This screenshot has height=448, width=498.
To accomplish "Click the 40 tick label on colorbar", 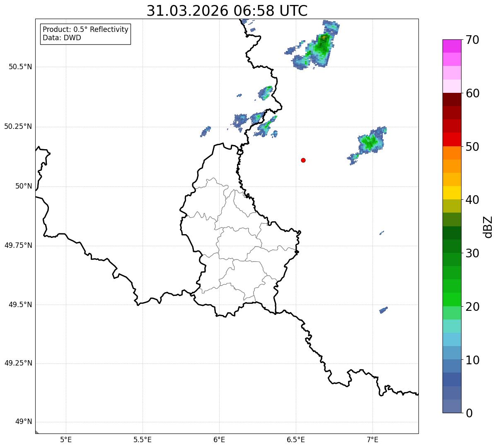I will click(473, 200).
